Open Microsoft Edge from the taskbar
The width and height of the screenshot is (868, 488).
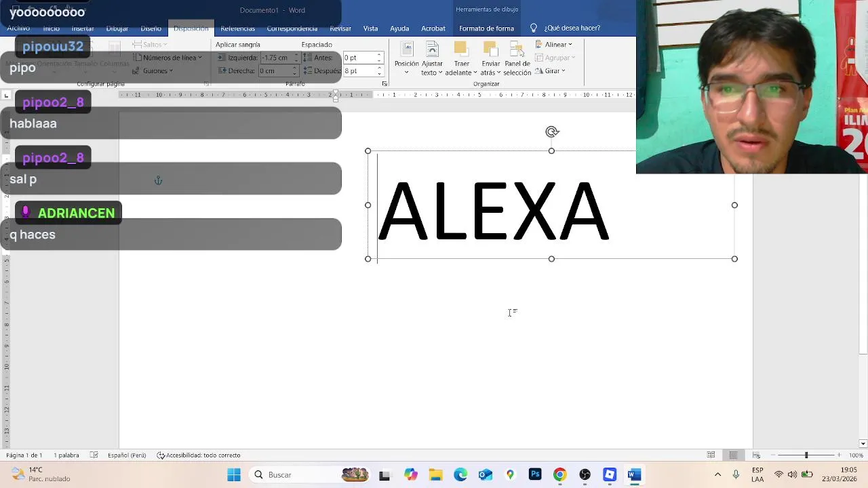coord(460,474)
